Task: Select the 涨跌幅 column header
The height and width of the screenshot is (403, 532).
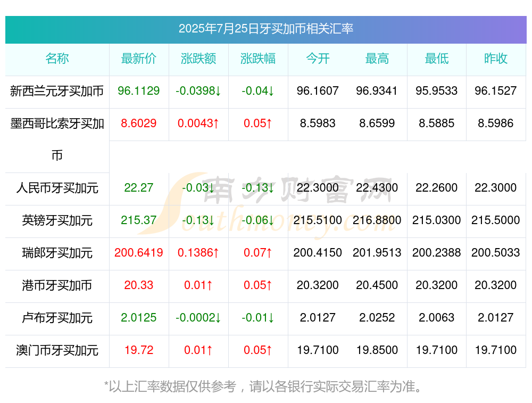Action: (258, 59)
